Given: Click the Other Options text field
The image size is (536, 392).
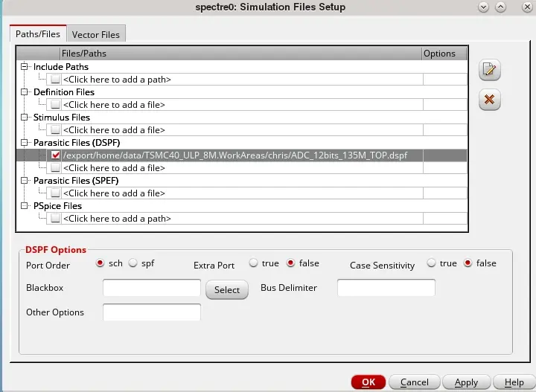Looking at the screenshot, I should coord(152,312).
